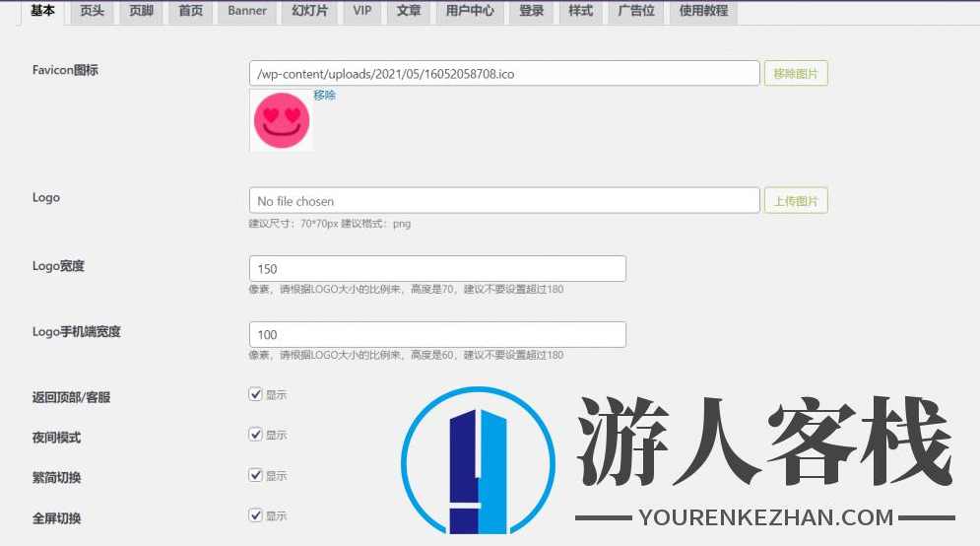This screenshot has height=546, width=980.
Task: Open the 使用教程 tab
Action: (704, 11)
